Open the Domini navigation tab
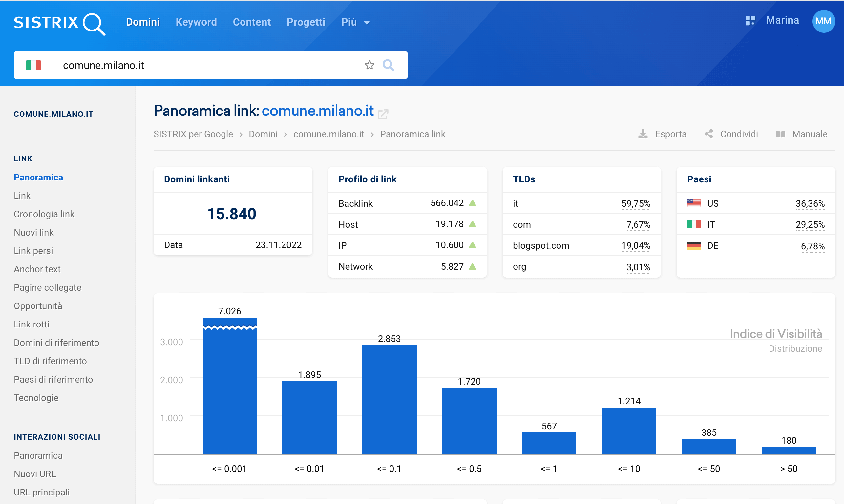Screen dimensions: 844x504 (x=143, y=22)
